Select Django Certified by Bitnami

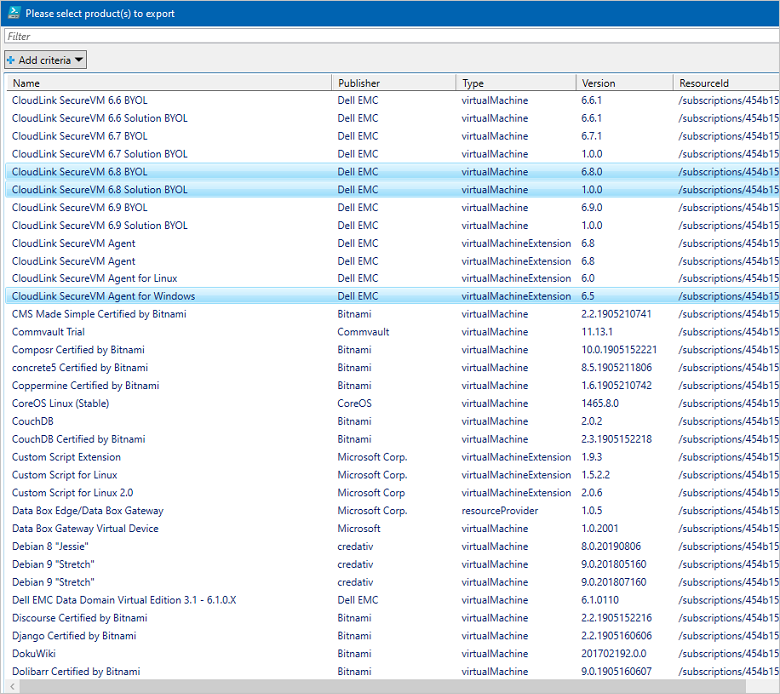point(392,636)
